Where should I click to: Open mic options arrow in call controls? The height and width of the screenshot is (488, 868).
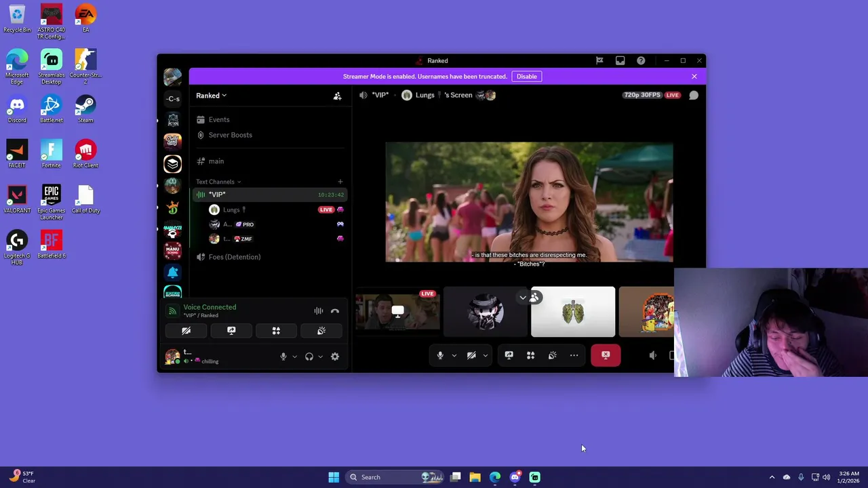pos(454,355)
